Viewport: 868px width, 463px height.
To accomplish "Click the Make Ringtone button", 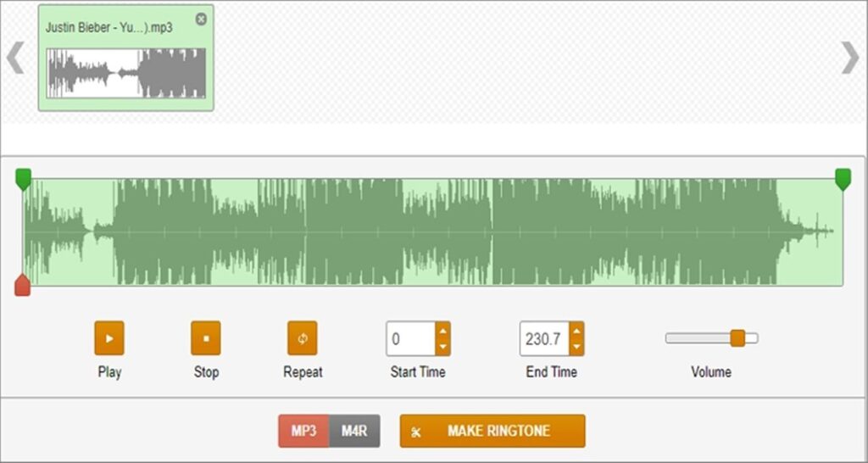I will tap(492, 431).
